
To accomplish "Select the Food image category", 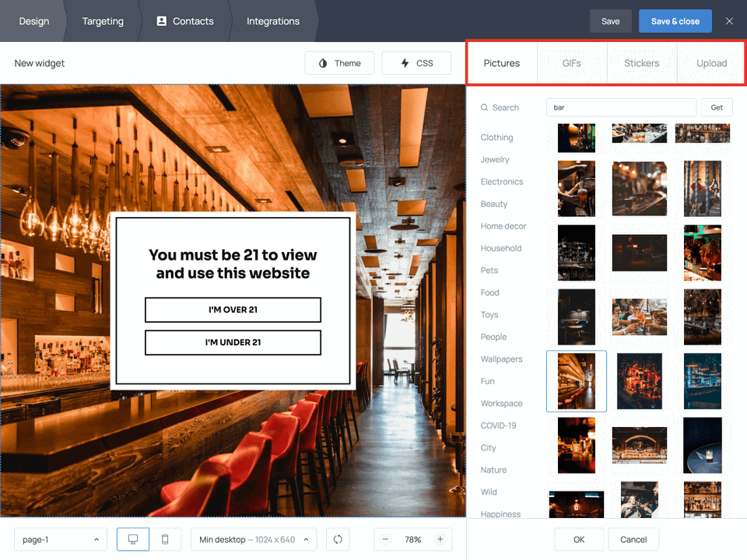I will tap(489, 292).
